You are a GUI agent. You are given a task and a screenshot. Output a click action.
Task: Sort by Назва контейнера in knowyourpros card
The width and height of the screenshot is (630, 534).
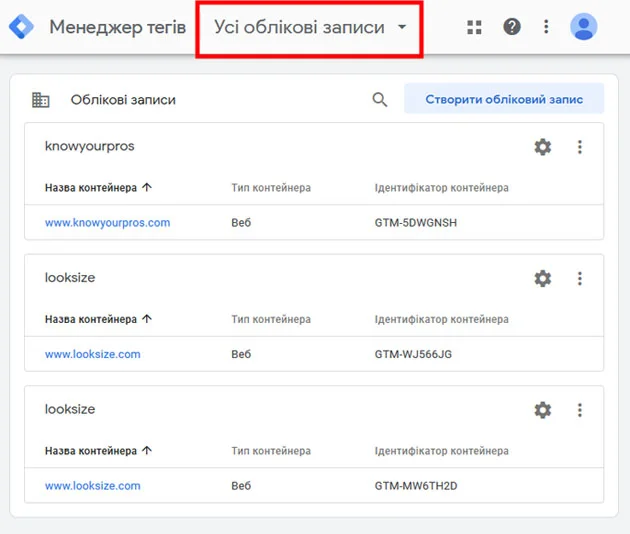tap(98, 187)
